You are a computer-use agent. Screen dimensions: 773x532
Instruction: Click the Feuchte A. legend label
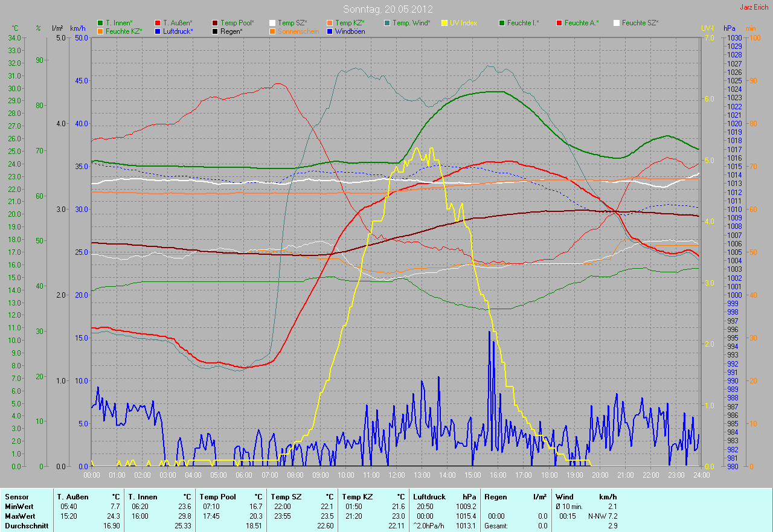582,23
